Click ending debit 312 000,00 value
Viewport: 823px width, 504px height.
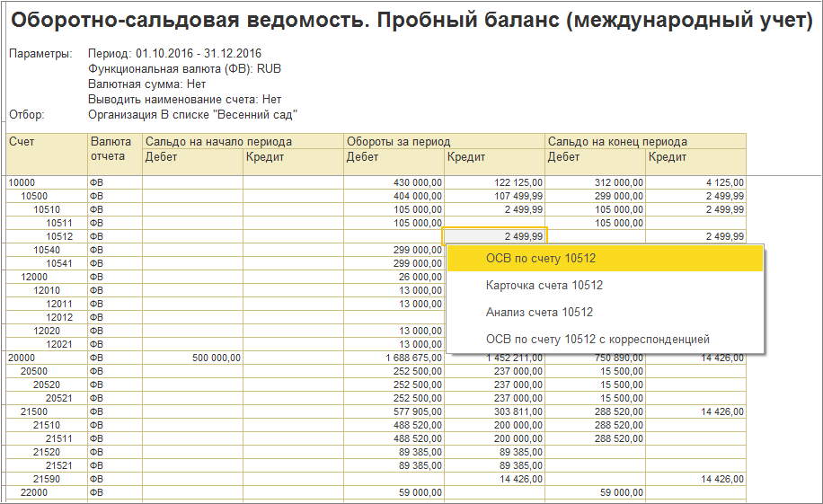(595, 182)
